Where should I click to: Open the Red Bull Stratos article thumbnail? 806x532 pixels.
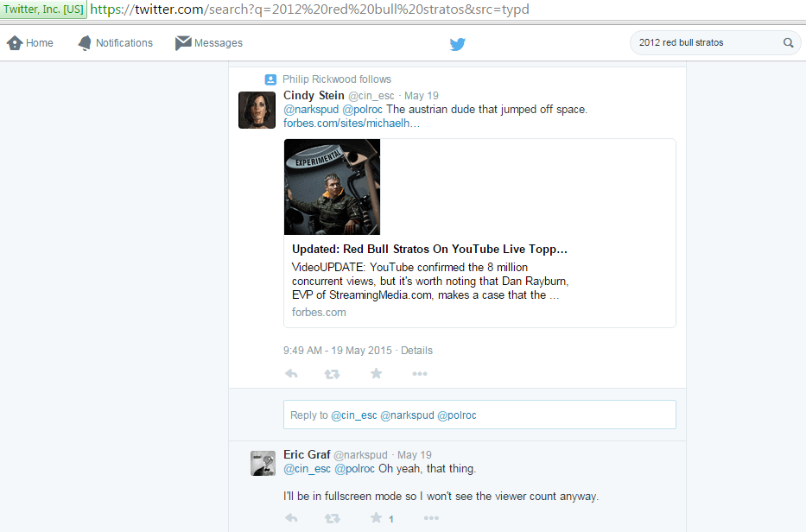[332, 187]
